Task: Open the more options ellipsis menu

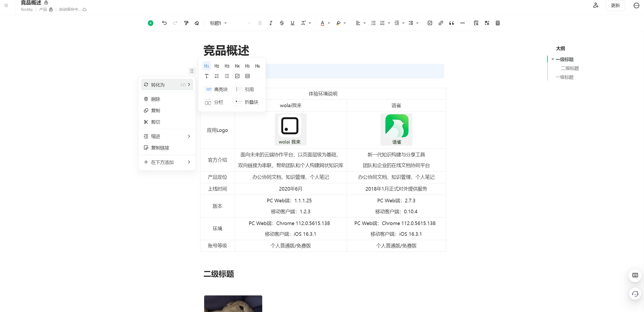Action: 636,5
